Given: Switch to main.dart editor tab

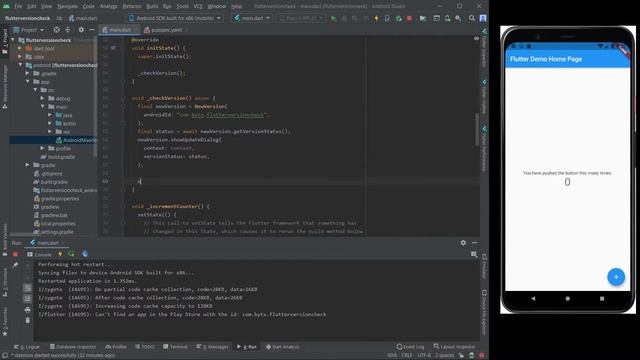Looking at the screenshot, I should [x=120, y=30].
